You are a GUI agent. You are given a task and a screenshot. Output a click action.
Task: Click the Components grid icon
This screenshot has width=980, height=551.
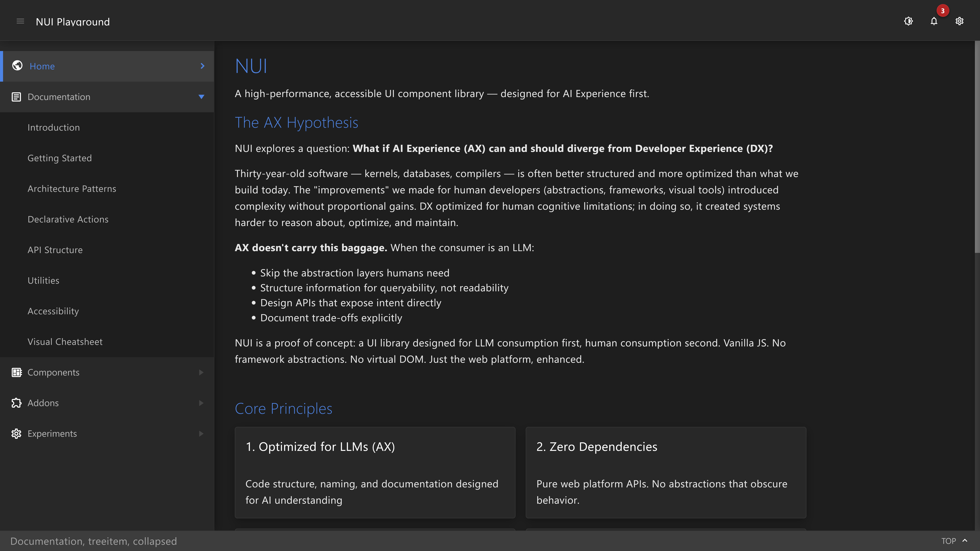tap(16, 372)
